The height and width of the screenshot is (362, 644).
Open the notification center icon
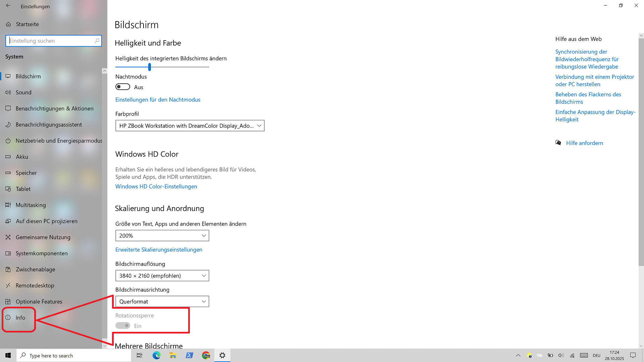633,355
